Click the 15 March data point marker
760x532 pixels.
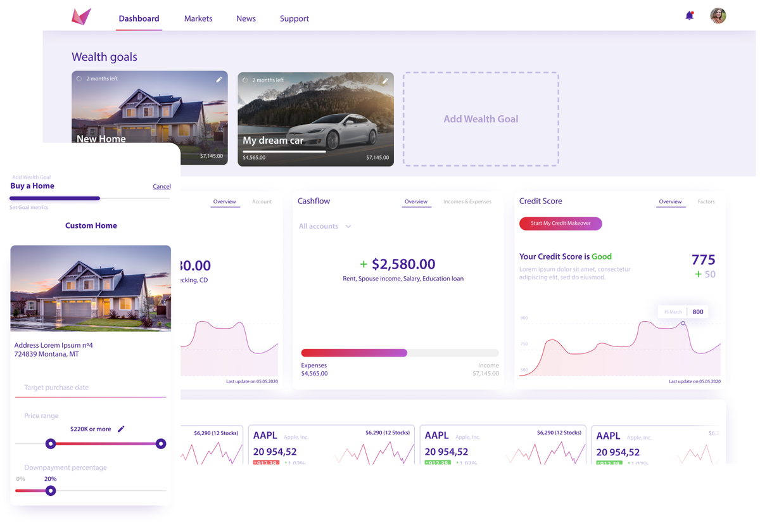click(683, 324)
